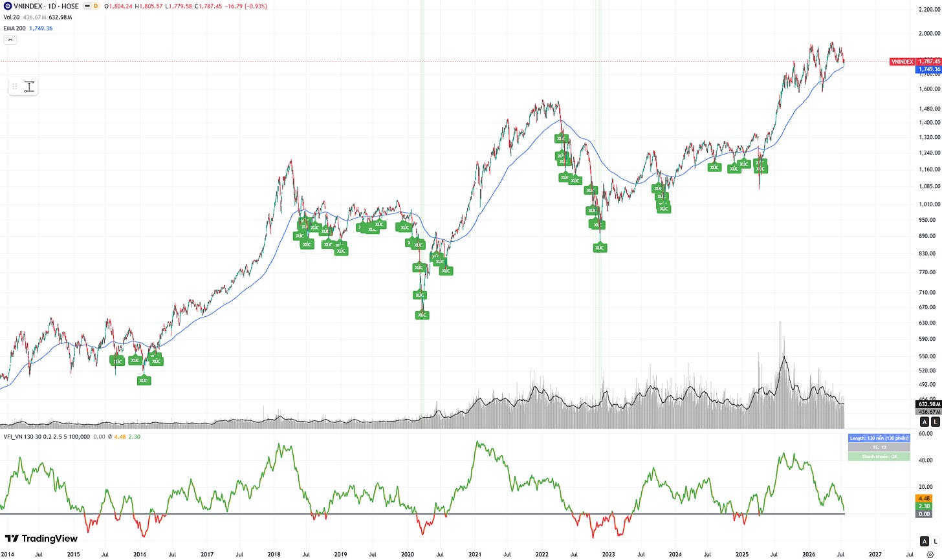Click the 1,240.00 price axis label

click(928, 153)
